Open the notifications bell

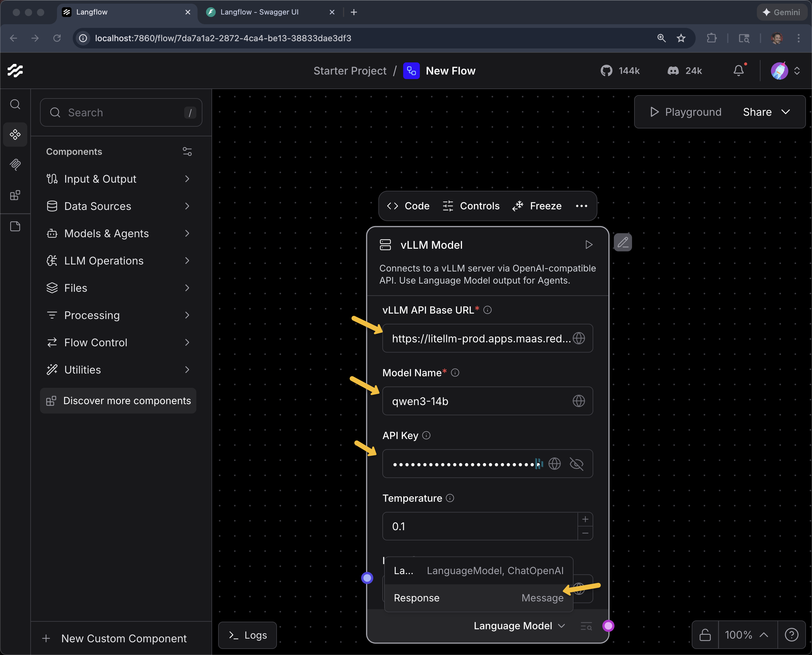(x=738, y=71)
